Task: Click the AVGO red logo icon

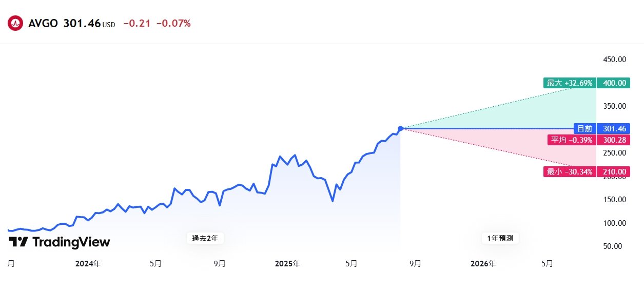Action: 15,23
